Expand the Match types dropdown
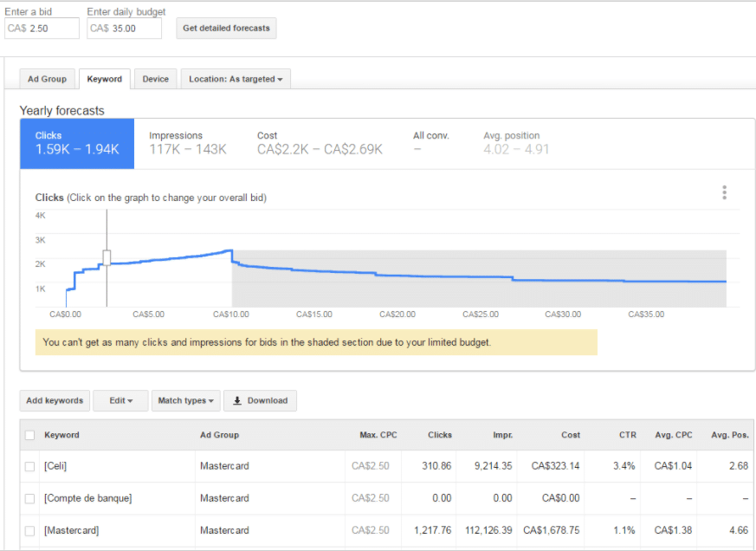The image size is (756, 551). (x=185, y=400)
